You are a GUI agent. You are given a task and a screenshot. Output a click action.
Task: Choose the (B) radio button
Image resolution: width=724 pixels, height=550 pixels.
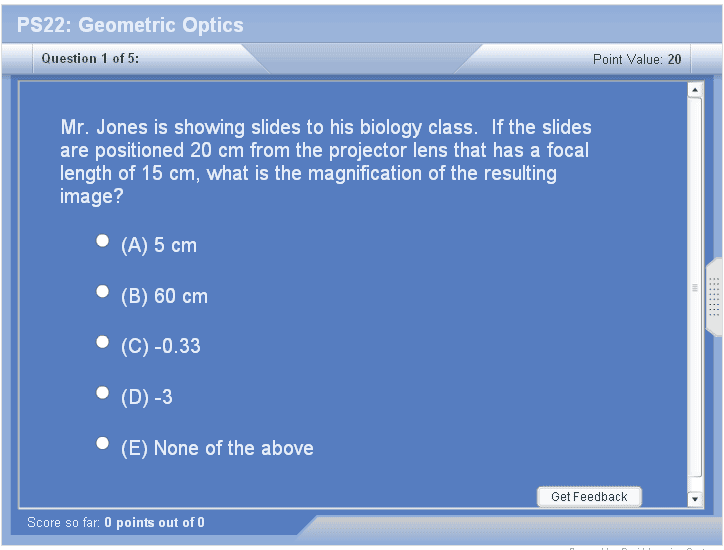tap(102, 291)
